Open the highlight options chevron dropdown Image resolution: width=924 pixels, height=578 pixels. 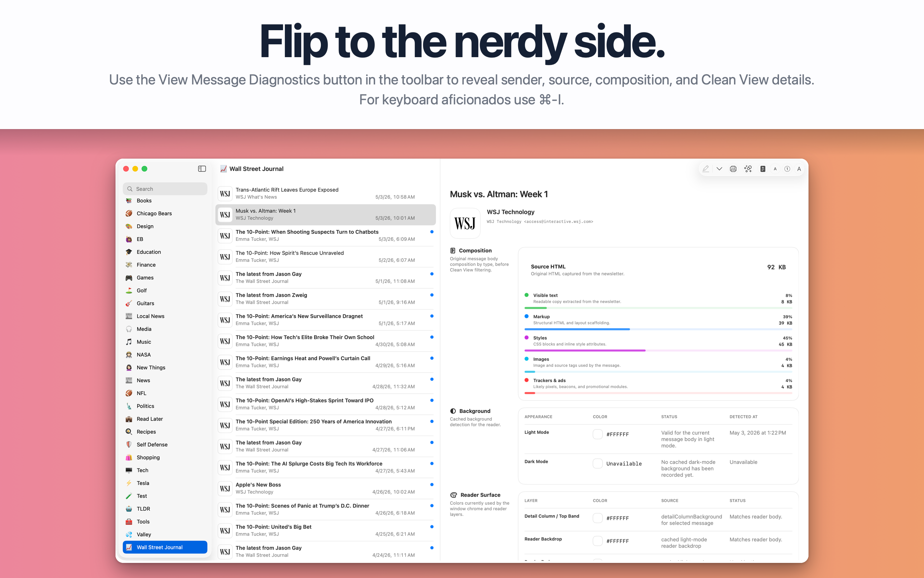tap(719, 169)
